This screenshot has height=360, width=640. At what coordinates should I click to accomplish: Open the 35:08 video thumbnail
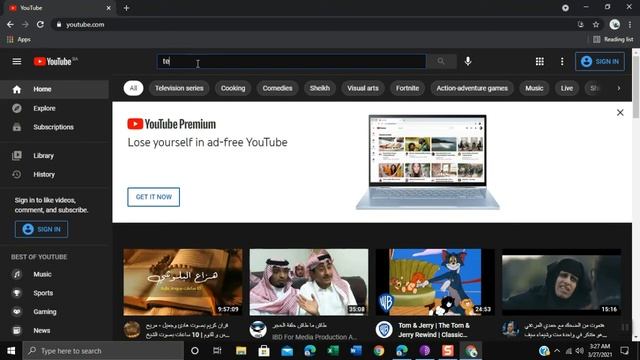[x=309, y=282]
